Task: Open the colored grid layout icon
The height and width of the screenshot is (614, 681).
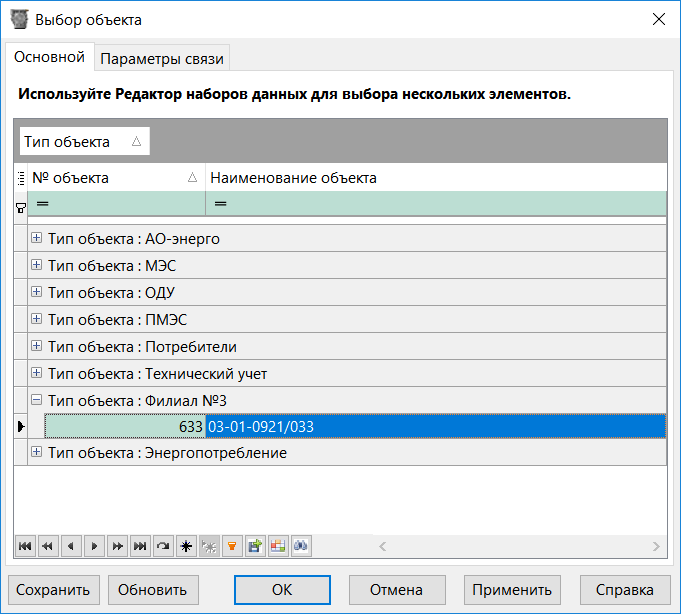Action: tap(278, 546)
